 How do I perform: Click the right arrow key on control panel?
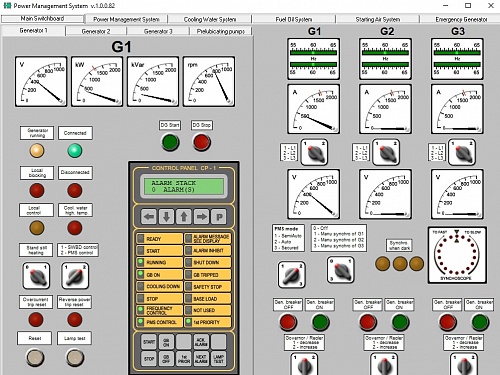pos(201,217)
